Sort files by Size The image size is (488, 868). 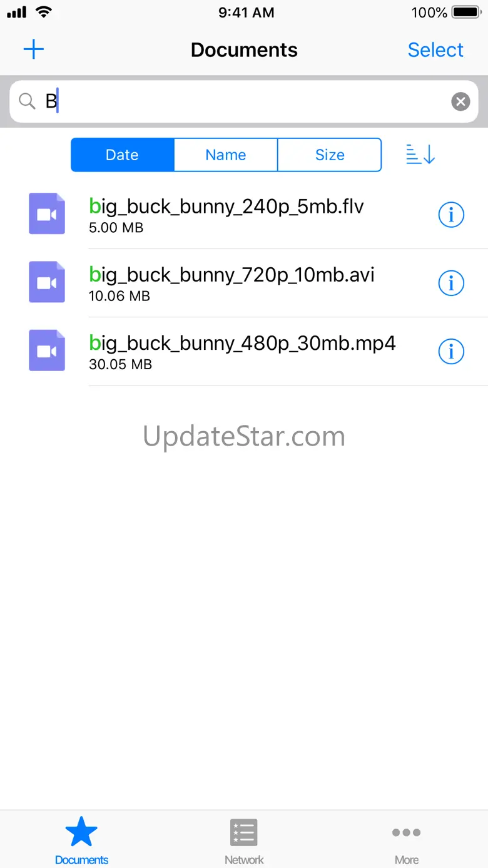point(330,155)
